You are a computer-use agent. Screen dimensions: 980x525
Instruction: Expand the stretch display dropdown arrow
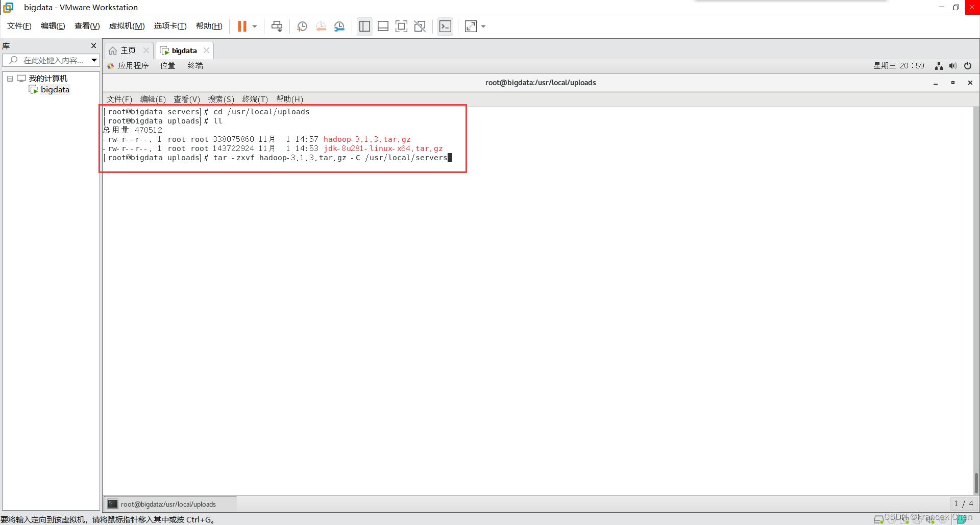(x=483, y=27)
